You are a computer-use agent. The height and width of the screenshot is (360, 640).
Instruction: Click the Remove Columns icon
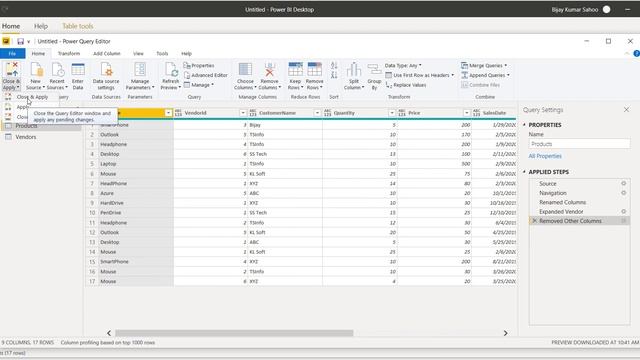[x=269, y=70]
